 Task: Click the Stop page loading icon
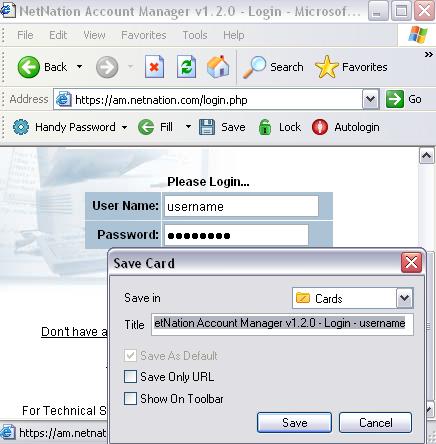coord(154,67)
